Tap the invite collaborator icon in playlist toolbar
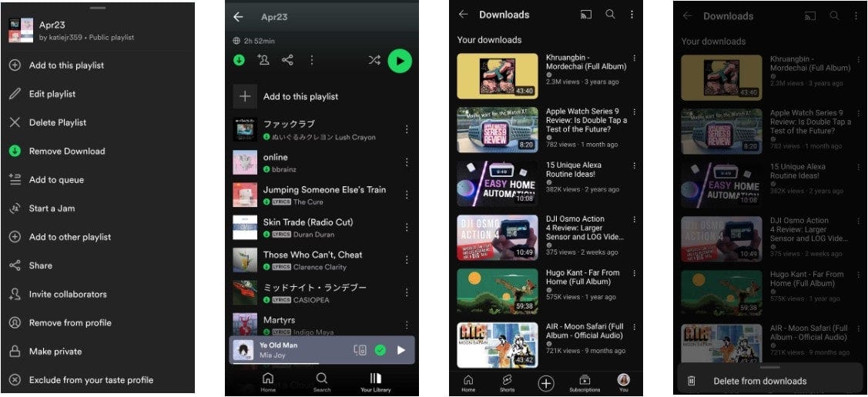Viewport: 868px width, 397px height. click(263, 60)
